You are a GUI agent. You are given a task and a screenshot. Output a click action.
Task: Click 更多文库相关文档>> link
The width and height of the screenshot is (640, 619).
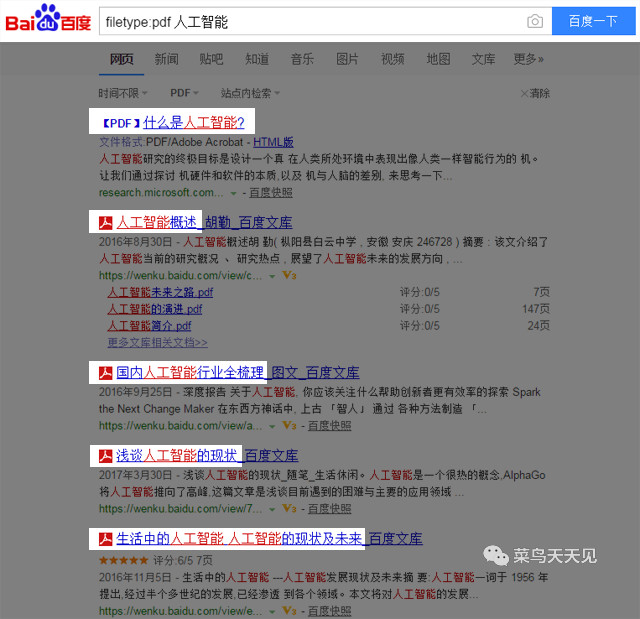(157, 342)
